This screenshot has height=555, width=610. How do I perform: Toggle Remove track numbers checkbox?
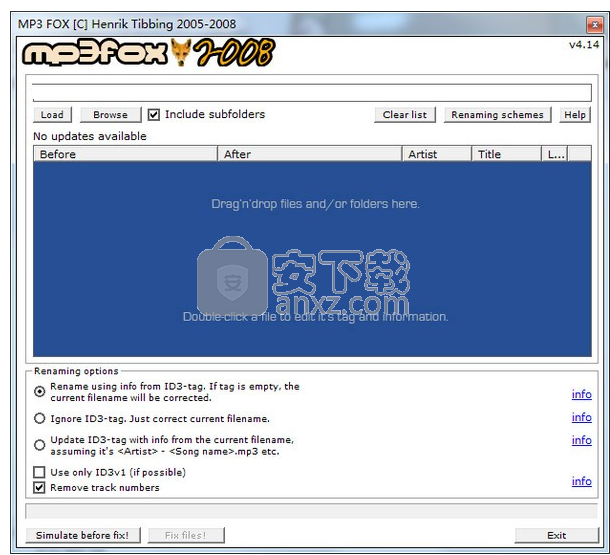coord(39,487)
